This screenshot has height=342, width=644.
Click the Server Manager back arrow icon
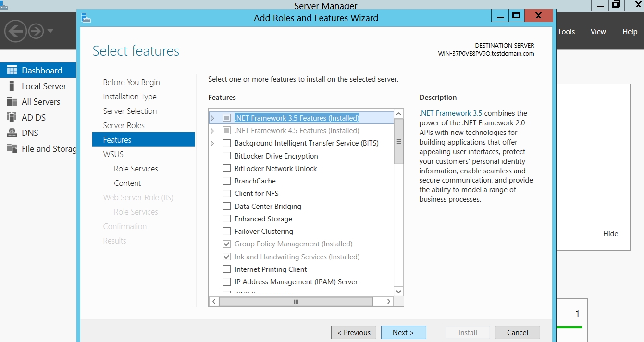15,32
